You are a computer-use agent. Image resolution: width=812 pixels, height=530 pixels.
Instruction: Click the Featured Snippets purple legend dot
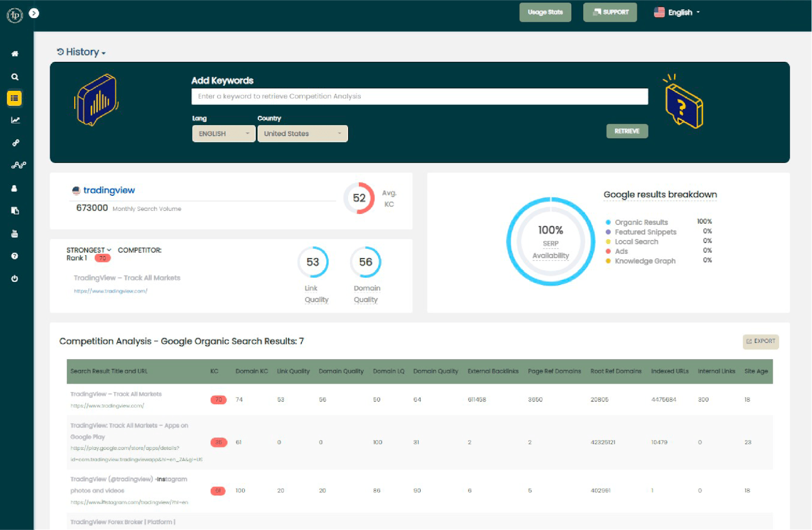click(x=608, y=232)
